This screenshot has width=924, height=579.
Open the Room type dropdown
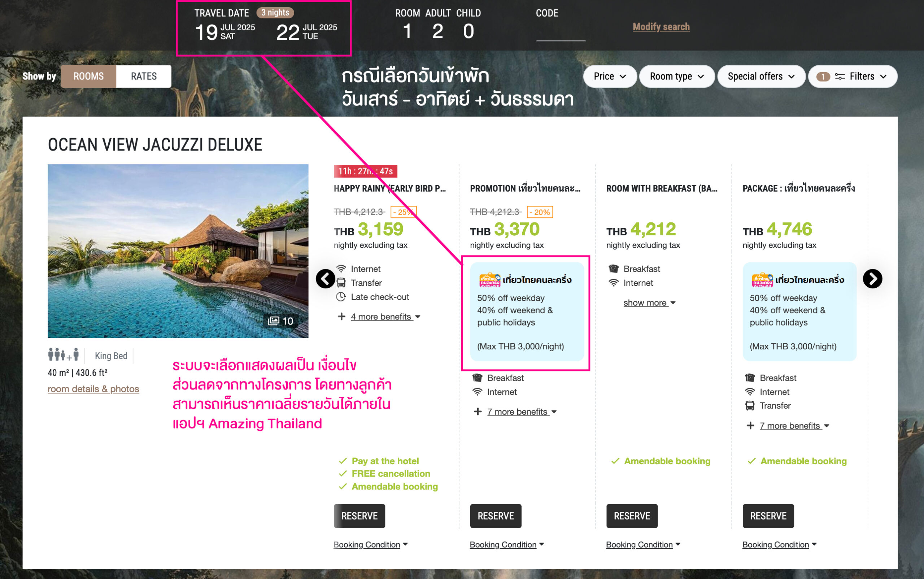[676, 76]
